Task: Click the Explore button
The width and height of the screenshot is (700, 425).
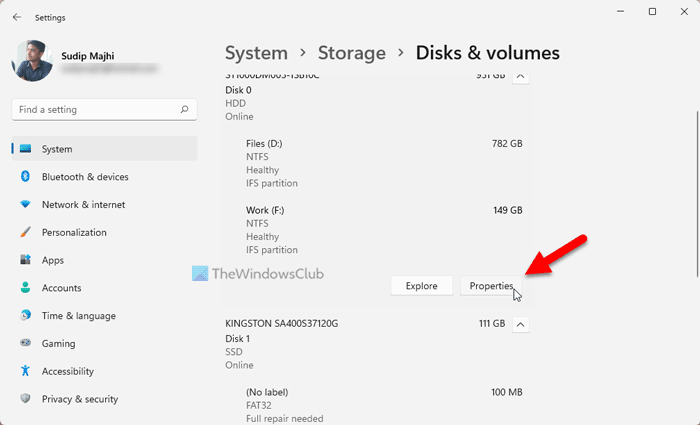Action: (421, 286)
